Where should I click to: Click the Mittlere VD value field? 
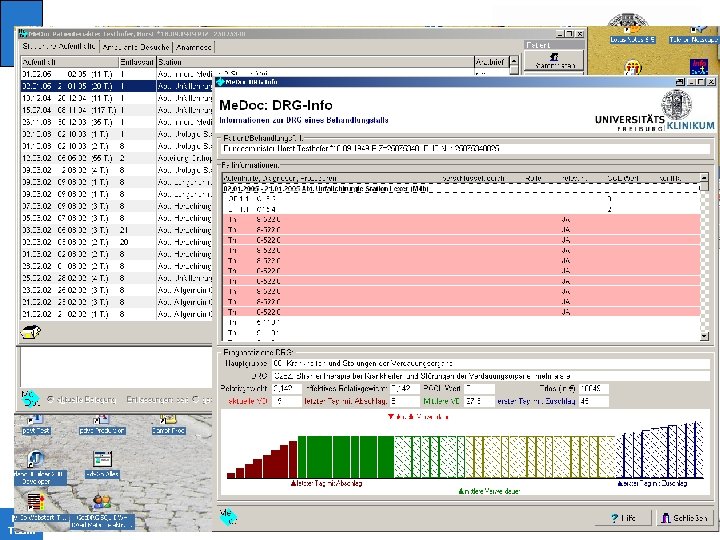[479, 401]
